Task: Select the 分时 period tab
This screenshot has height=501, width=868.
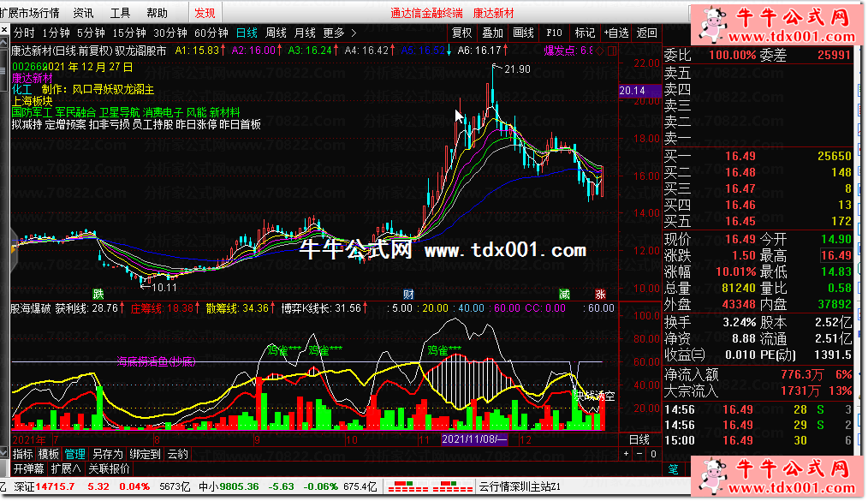Action: click(x=24, y=33)
